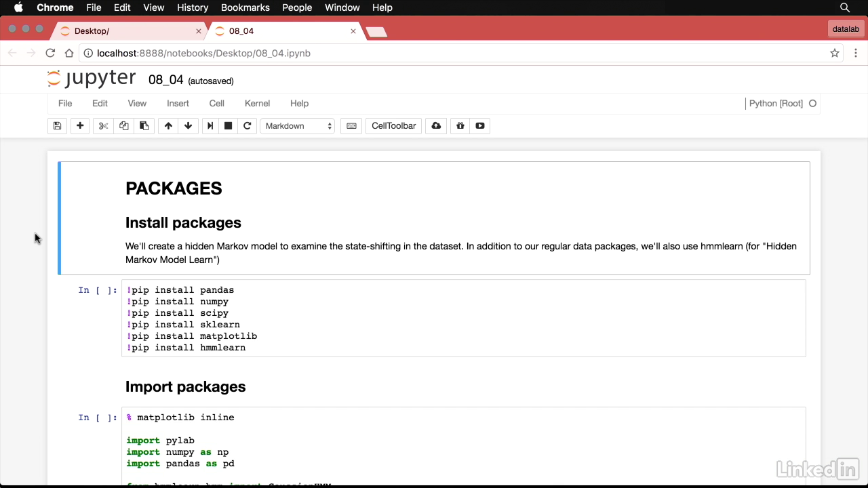Move the selected cell down
This screenshot has height=488, width=868.
click(188, 126)
